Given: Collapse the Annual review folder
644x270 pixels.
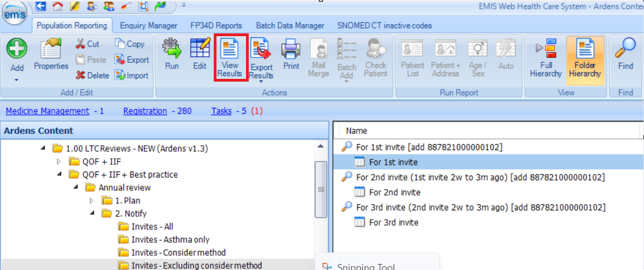Looking at the screenshot, I should (76, 188).
